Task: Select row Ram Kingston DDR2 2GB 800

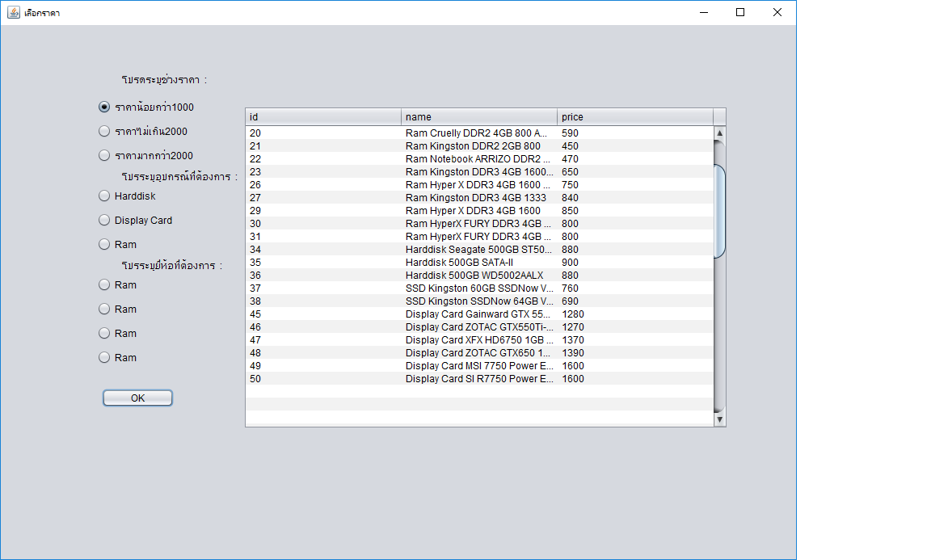Action: pyautogui.click(x=479, y=146)
